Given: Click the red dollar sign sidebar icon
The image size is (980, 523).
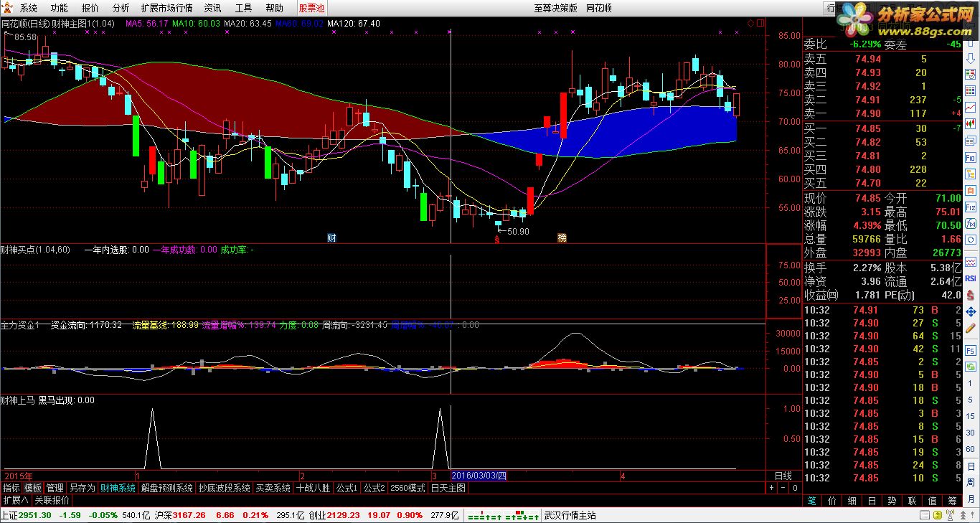Looking at the screenshot, I should [x=970, y=295].
